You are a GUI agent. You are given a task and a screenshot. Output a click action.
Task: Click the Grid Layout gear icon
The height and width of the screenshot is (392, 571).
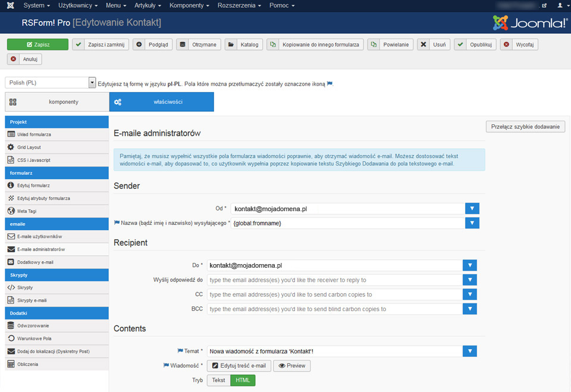point(11,147)
